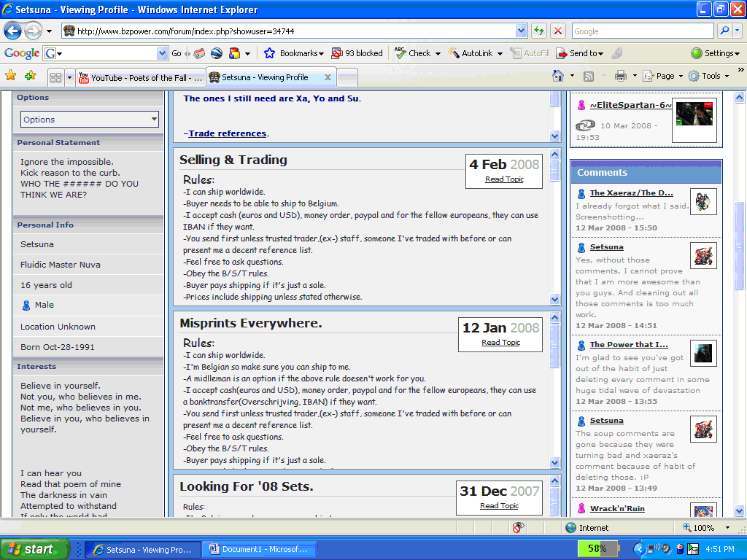This screenshot has width=747, height=560.
Task: Click the privacy report eye icon in status bar
Action: (x=518, y=528)
